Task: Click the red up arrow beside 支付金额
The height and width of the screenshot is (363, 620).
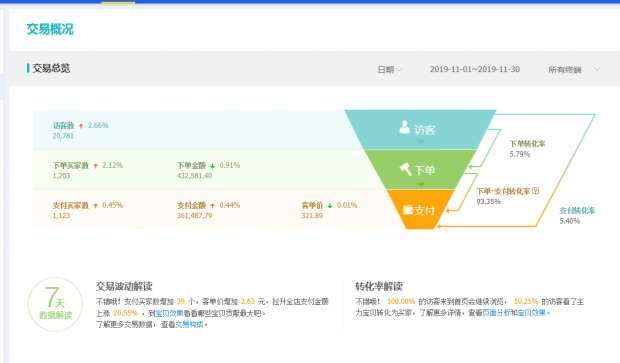Action: click(212, 206)
